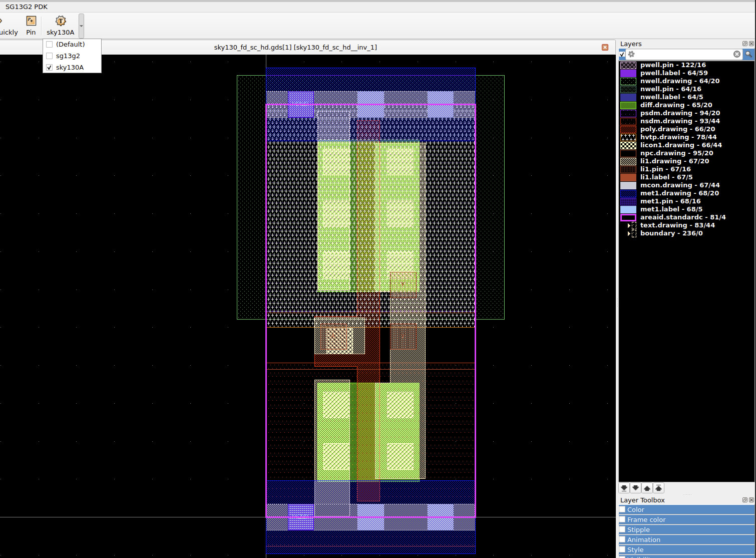Choose sg13g2 in technology list
This screenshot has width=756, height=558.
[68, 56]
